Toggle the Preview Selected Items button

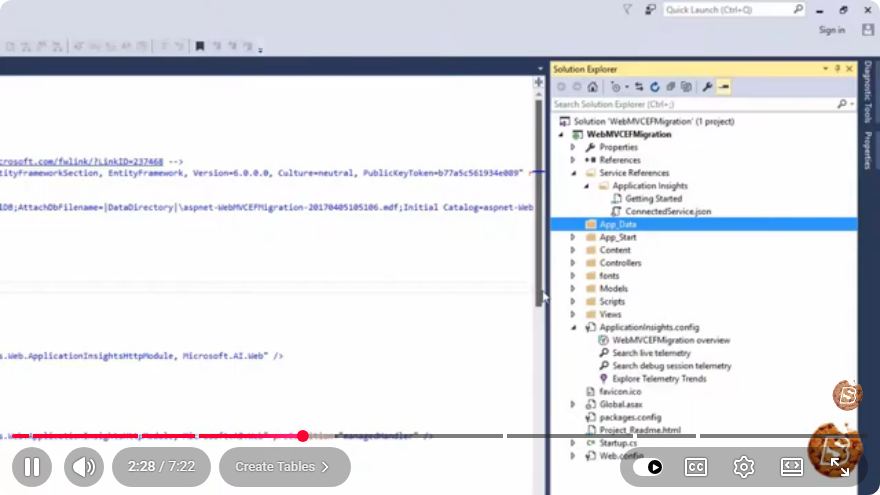tap(723, 87)
